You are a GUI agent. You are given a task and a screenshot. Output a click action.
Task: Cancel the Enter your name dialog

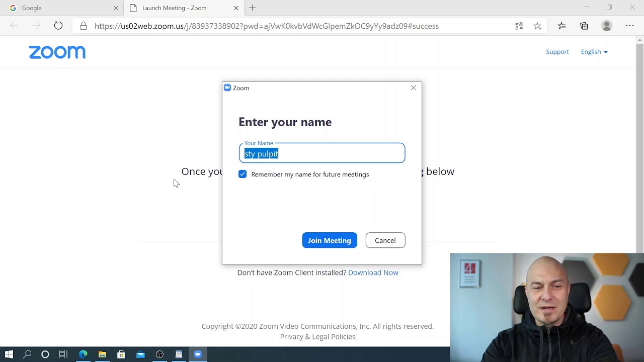[385, 240]
